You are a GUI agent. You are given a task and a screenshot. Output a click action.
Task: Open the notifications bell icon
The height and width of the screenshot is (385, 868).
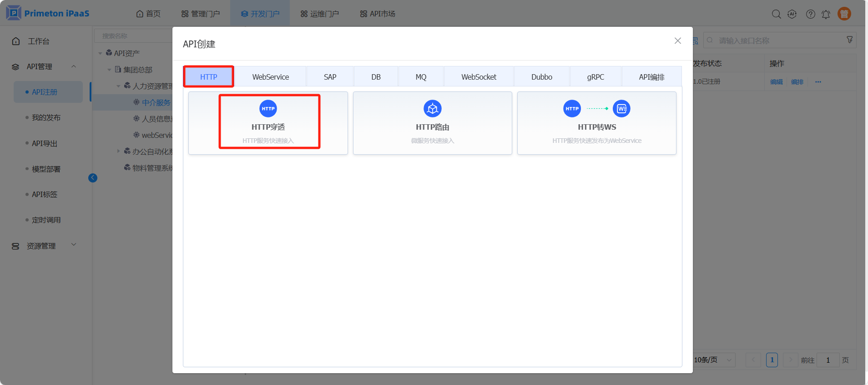826,14
